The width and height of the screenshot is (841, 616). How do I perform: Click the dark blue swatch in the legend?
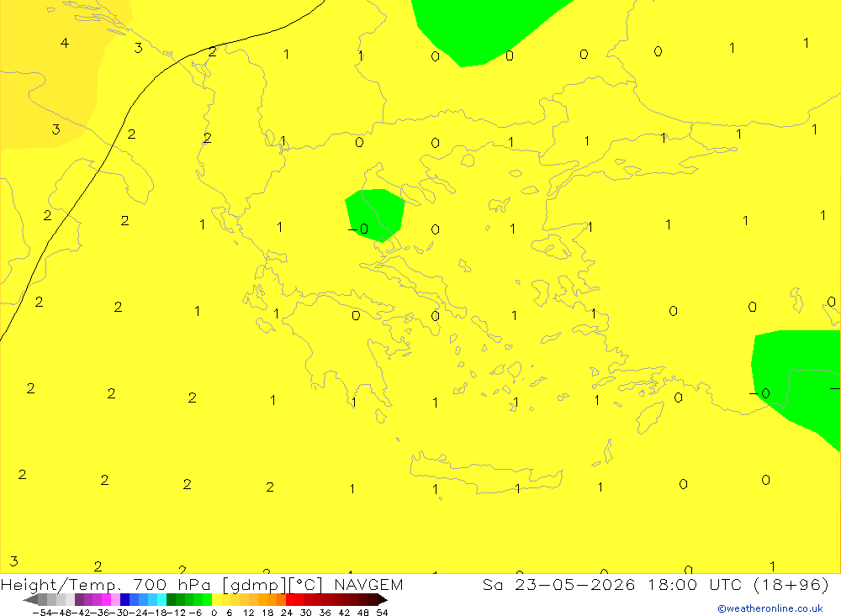(125, 600)
